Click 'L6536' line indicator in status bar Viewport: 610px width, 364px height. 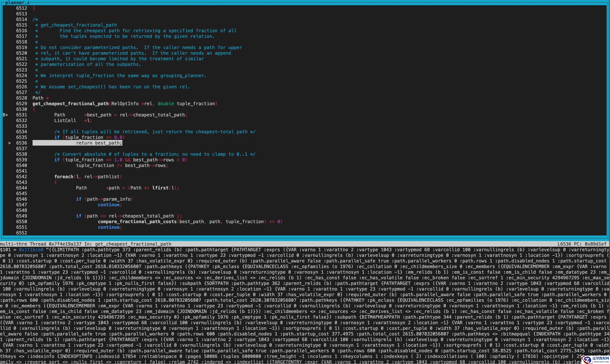564,244
